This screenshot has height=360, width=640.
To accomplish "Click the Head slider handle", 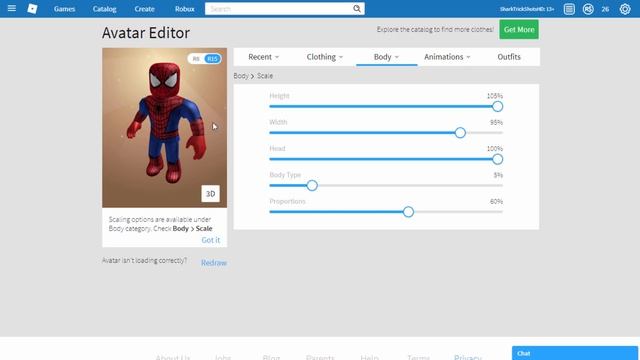I will pos(497,159).
